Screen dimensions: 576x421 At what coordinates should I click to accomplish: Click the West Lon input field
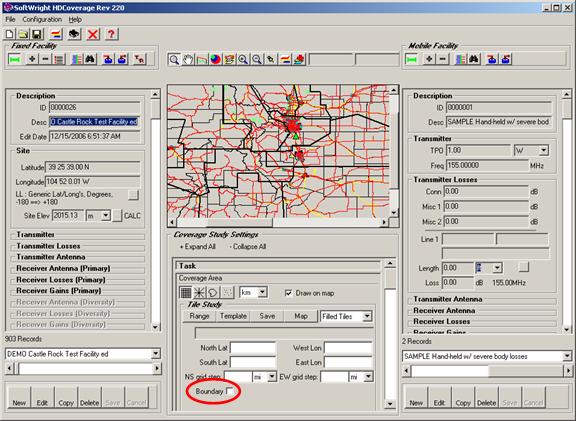click(x=348, y=348)
